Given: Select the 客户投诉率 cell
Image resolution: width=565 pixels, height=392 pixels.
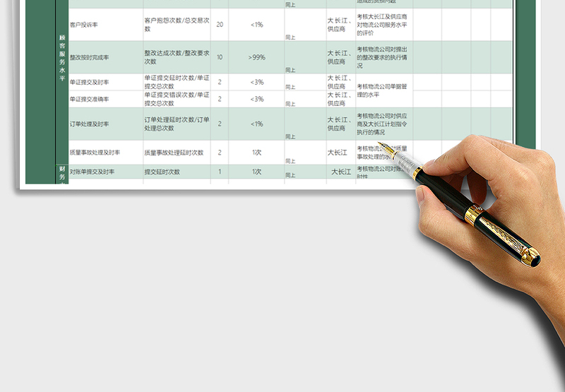Looking at the screenshot, I should click(x=99, y=25).
